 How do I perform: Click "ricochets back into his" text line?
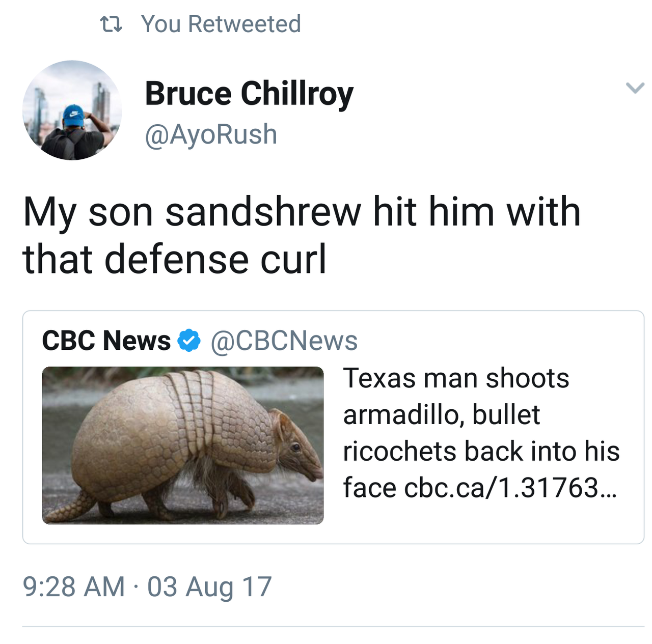pyautogui.click(x=481, y=451)
